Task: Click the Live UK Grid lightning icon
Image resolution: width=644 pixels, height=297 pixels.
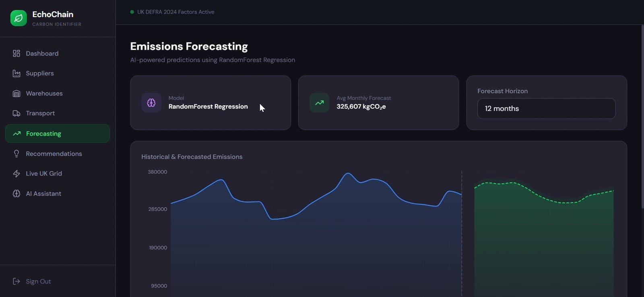Action: [x=17, y=174]
